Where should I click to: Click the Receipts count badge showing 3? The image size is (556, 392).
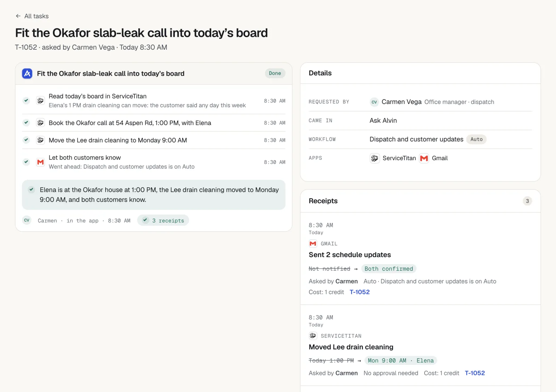point(527,201)
